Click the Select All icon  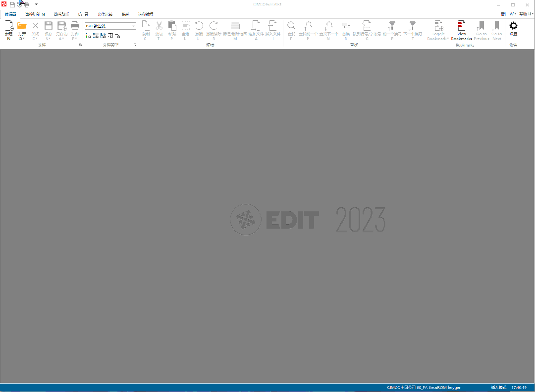point(186,26)
